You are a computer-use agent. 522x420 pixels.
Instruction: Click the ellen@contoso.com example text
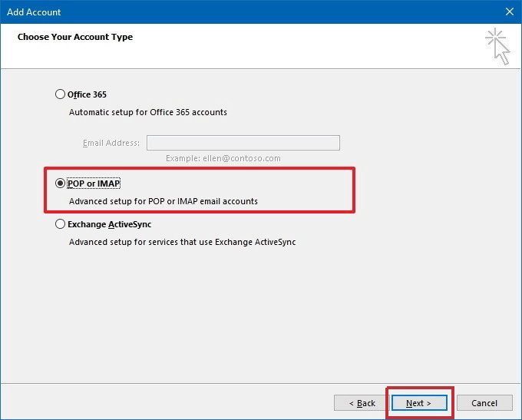223,158
